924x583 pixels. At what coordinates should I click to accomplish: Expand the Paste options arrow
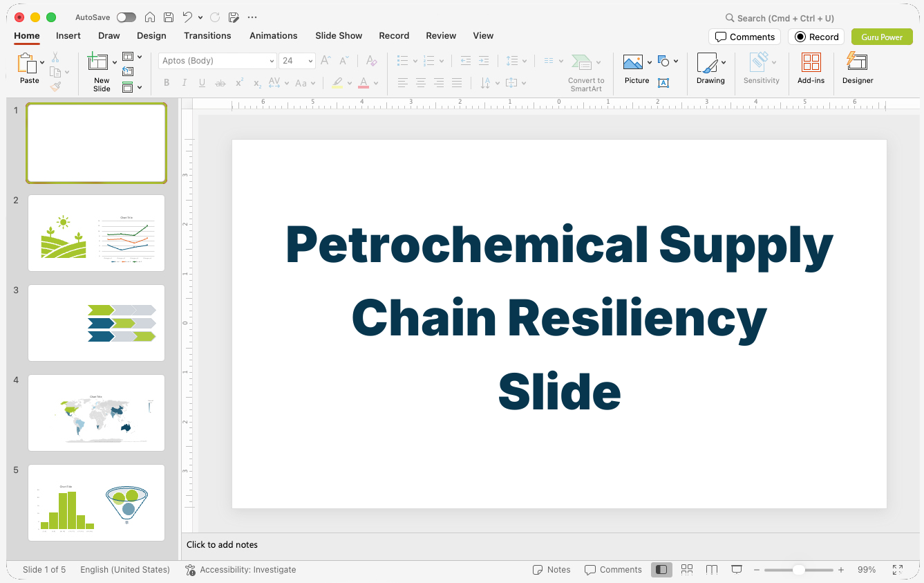(42, 63)
